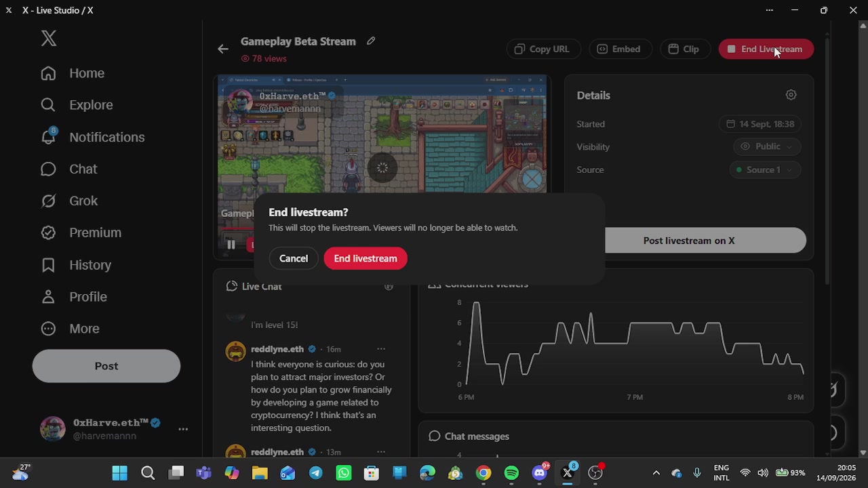The image size is (868, 488).
Task: Open the Home page
Action: [x=73, y=73]
